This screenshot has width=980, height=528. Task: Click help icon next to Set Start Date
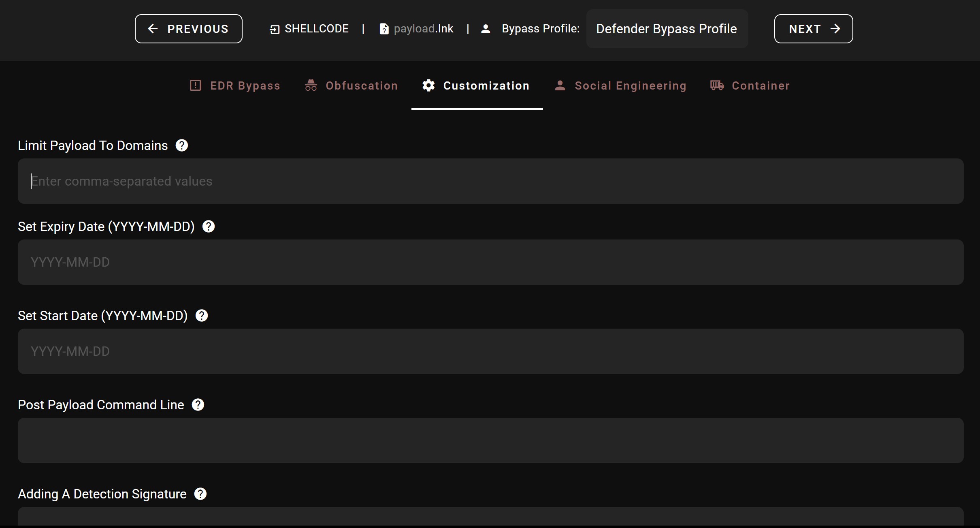[x=202, y=316]
